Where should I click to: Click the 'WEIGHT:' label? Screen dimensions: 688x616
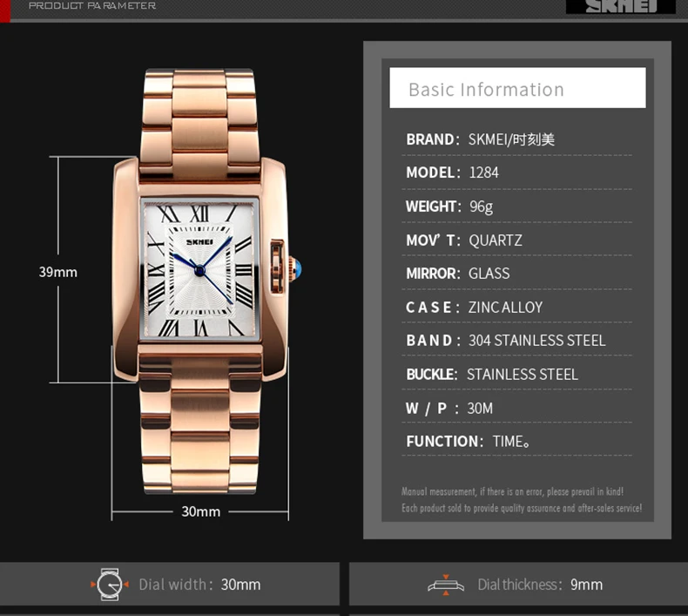(434, 206)
